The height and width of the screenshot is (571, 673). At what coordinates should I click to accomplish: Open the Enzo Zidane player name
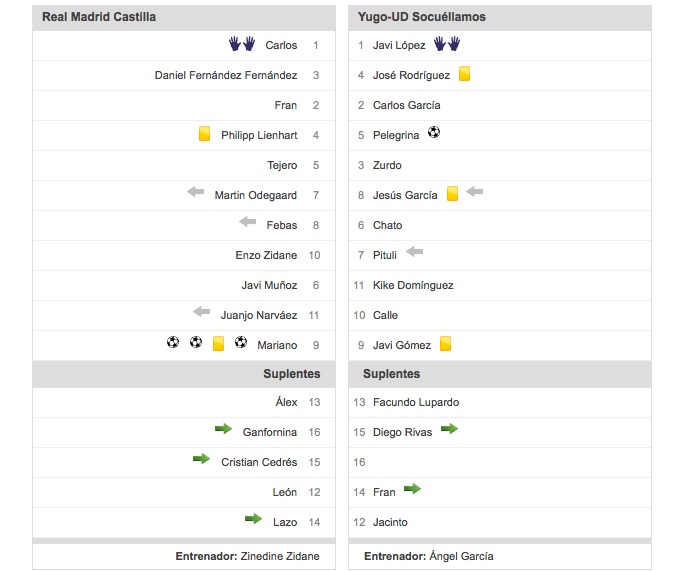tap(266, 255)
